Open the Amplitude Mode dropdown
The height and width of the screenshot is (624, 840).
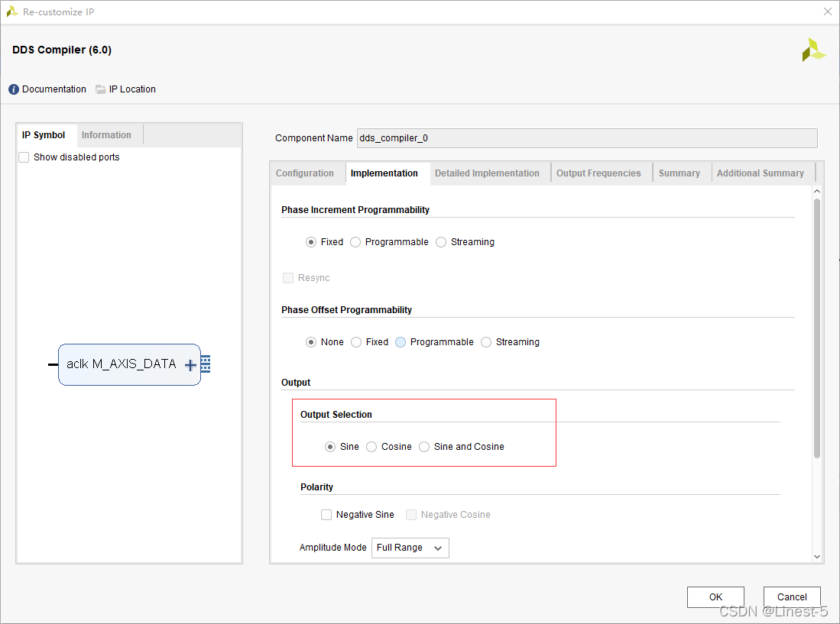coord(410,548)
